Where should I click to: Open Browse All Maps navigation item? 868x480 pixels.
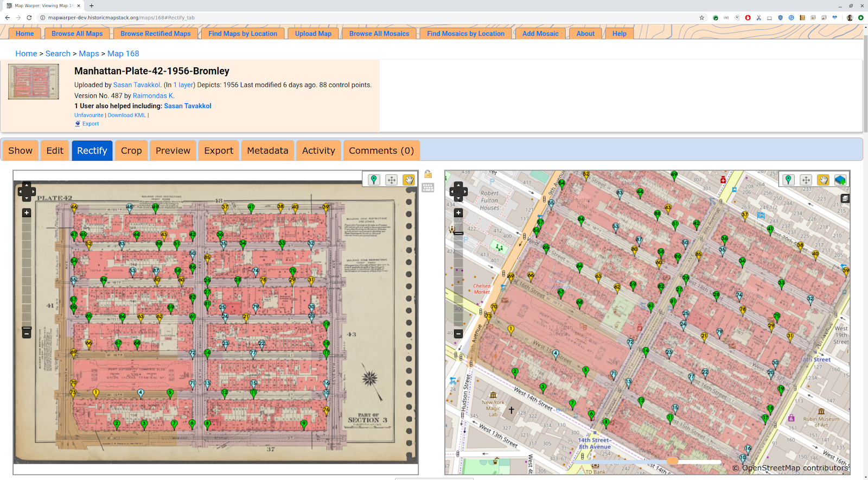(x=77, y=34)
